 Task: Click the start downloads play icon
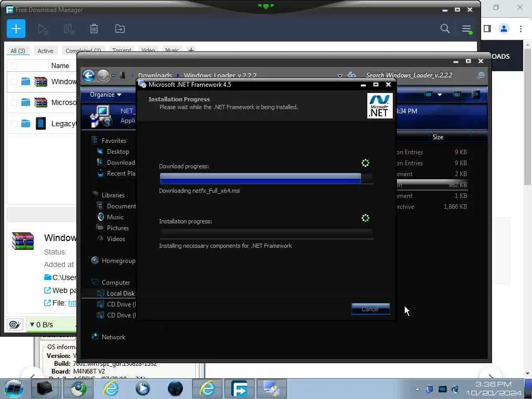[43, 29]
